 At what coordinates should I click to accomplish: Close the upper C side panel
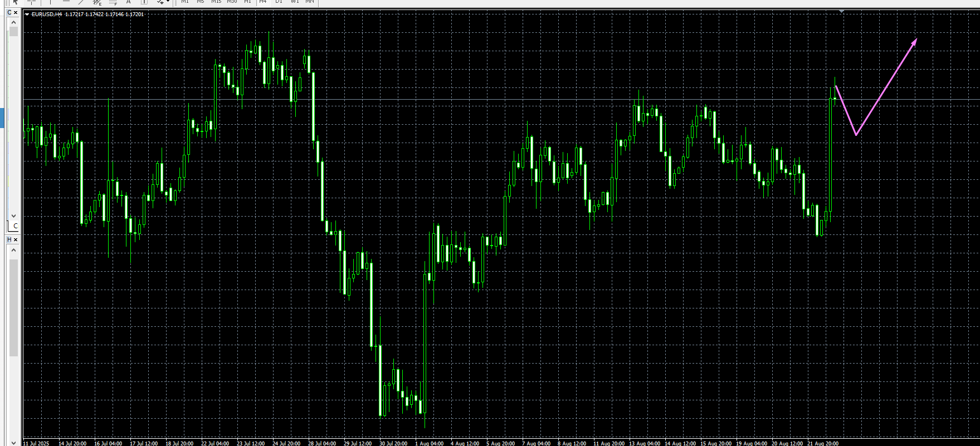click(x=16, y=13)
